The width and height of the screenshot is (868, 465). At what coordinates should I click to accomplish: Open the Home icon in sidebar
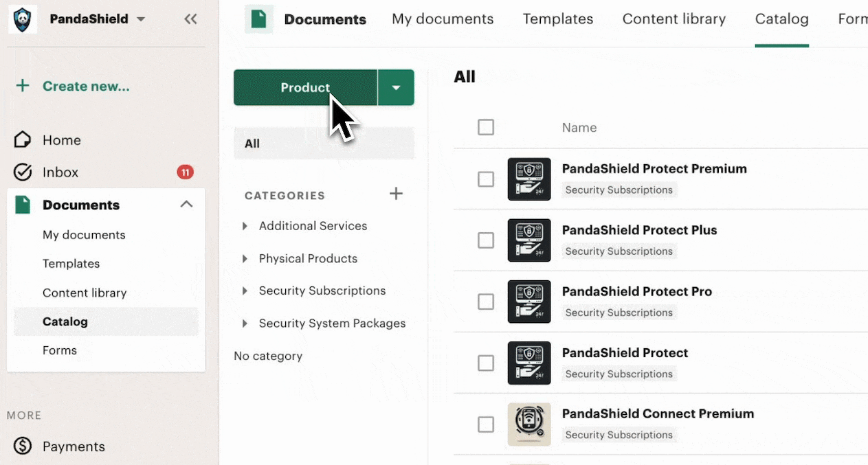pos(23,139)
